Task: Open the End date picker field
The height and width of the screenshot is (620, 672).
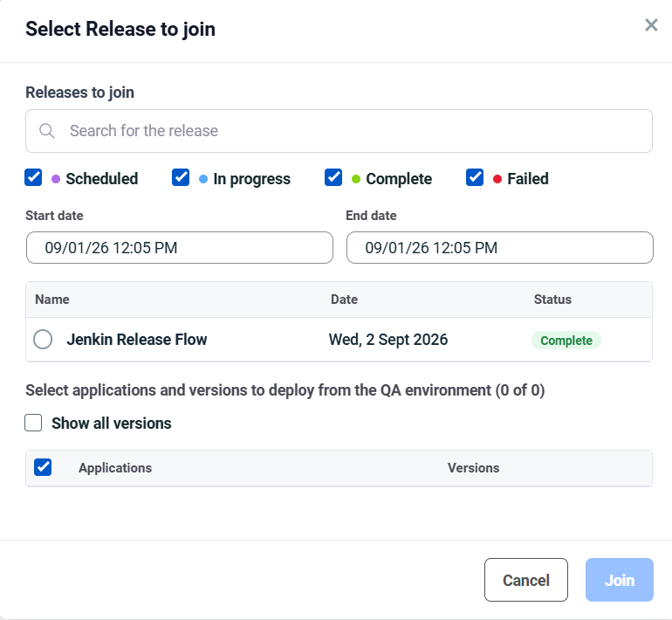Action: [500, 248]
